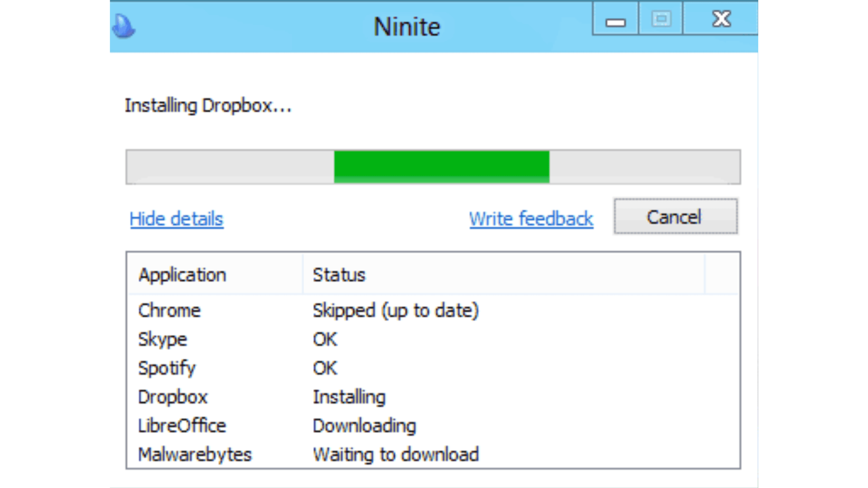The width and height of the screenshot is (868, 488).
Task: Click the 'Installing' status for Dropbox
Action: coord(349,397)
